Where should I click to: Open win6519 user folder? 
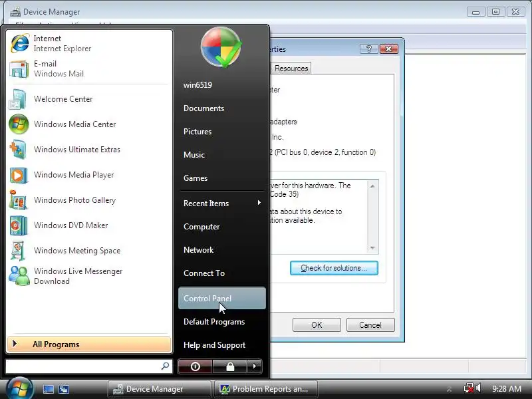click(x=222, y=85)
